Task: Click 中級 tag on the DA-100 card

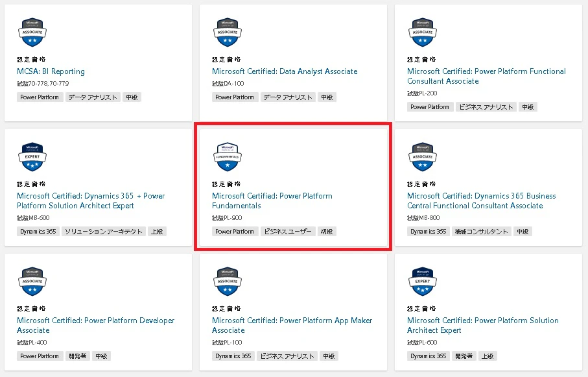Action: click(x=327, y=97)
